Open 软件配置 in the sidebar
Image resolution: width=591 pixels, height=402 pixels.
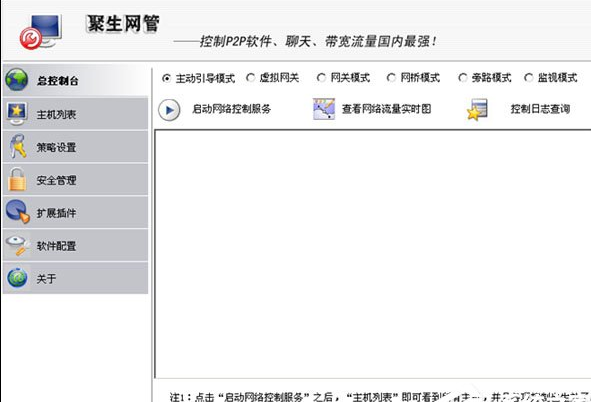tap(75, 245)
